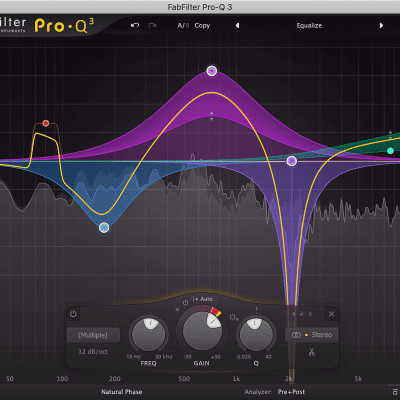
Task: Click the Gain-Q interaction gear icon
Action: (234, 317)
